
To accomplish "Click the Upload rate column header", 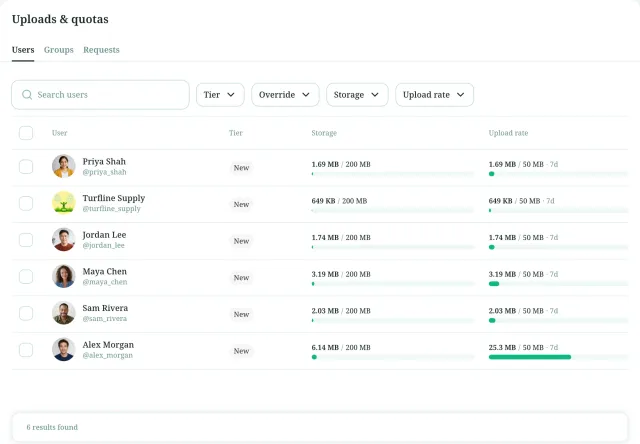I will 508,133.
